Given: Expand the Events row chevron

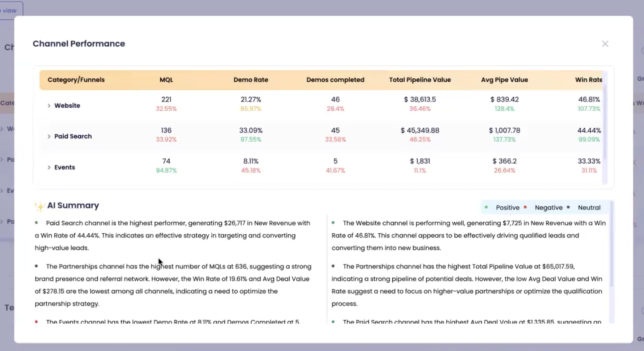Looking at the screenshot, I should pyautogui.click(x=49, y=167).
